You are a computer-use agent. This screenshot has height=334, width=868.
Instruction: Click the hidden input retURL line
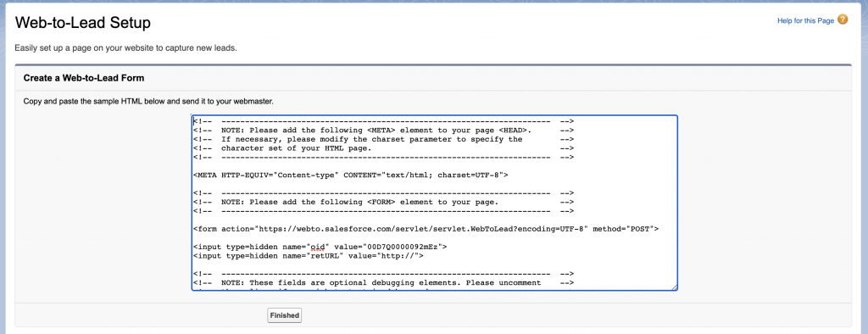point(309,256)
